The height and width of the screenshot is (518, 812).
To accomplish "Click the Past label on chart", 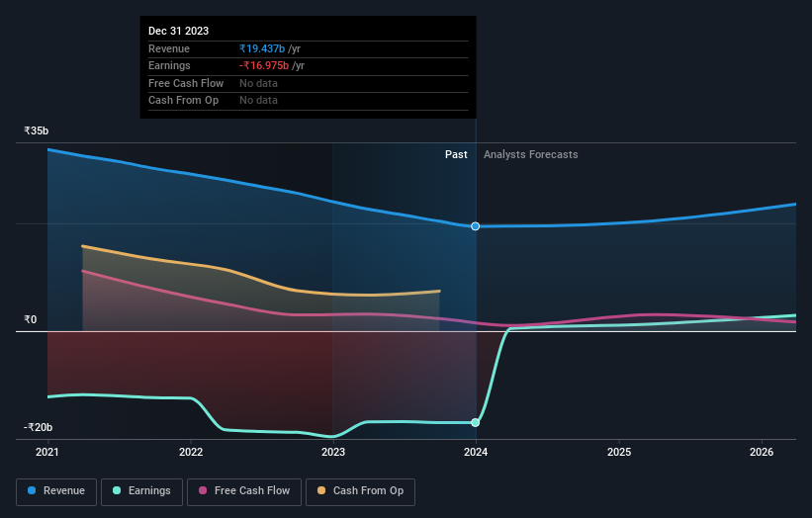I will point(456,155).
